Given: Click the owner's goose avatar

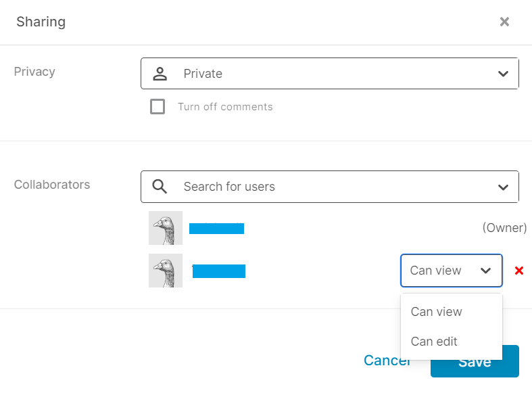Looking at the screenshot, I should point(166,228).
